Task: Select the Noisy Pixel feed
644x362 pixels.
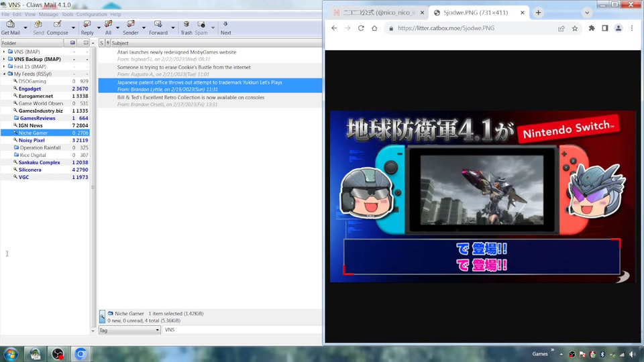Action: [32, 140]
